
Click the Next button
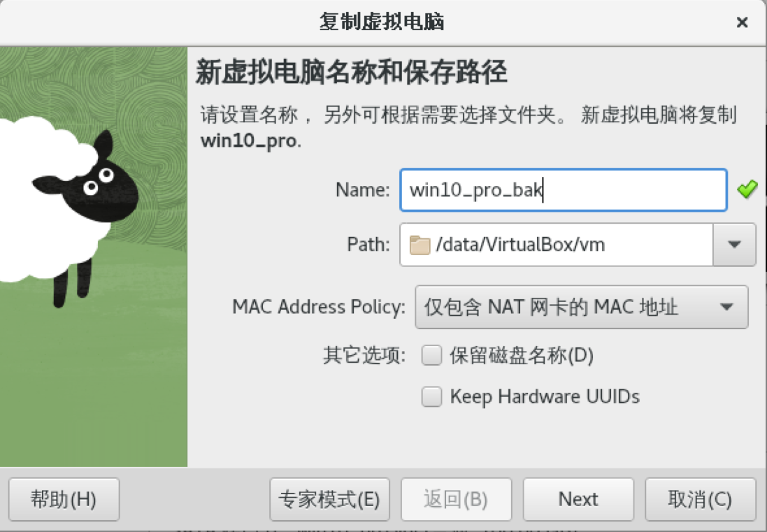coord(578,499)
